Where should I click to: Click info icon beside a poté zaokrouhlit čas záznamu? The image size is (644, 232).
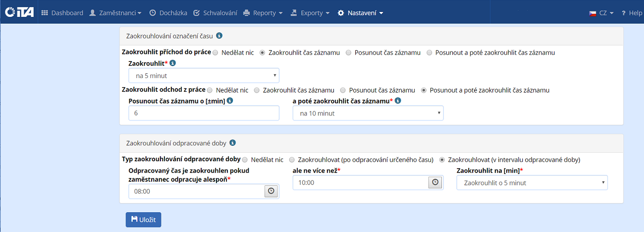398,101
